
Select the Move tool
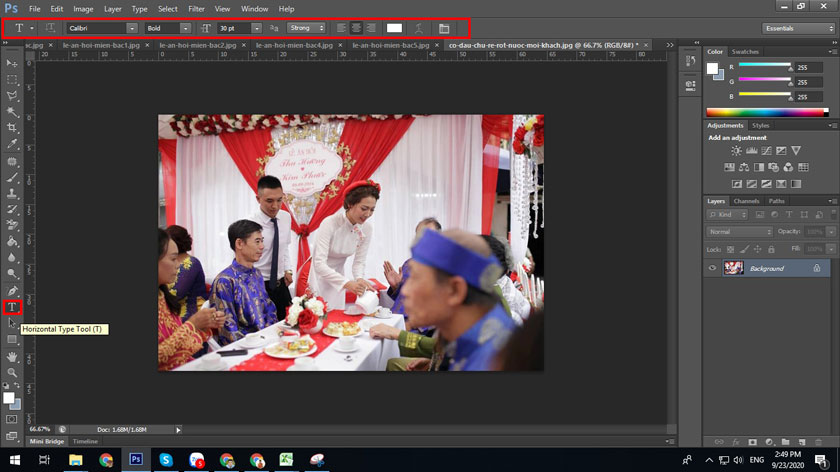(12, 63)
